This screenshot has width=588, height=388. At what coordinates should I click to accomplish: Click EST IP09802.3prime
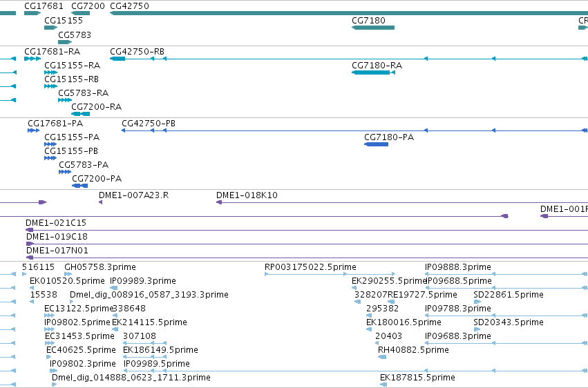pos(54,371)
